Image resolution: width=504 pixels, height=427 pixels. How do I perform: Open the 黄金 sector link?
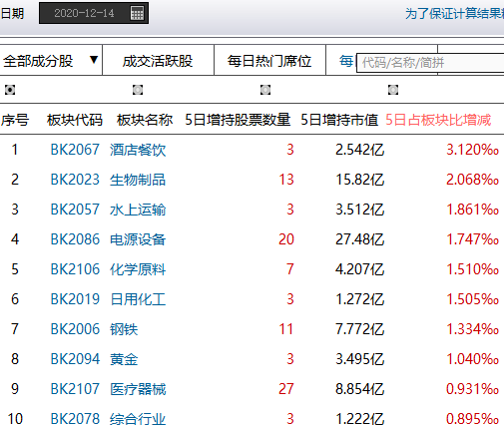(x=124, y=359)
